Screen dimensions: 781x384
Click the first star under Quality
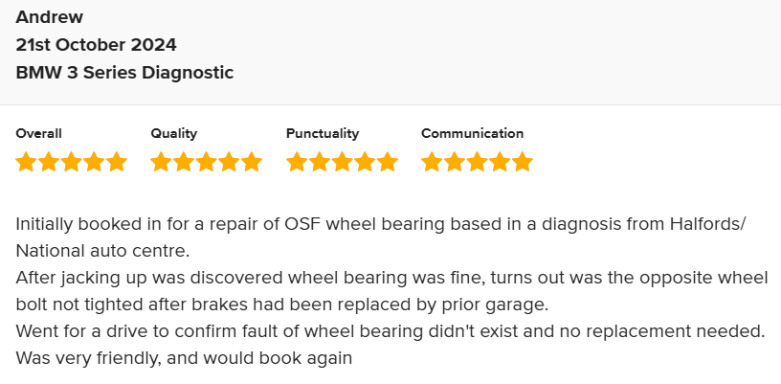(161, 162)
